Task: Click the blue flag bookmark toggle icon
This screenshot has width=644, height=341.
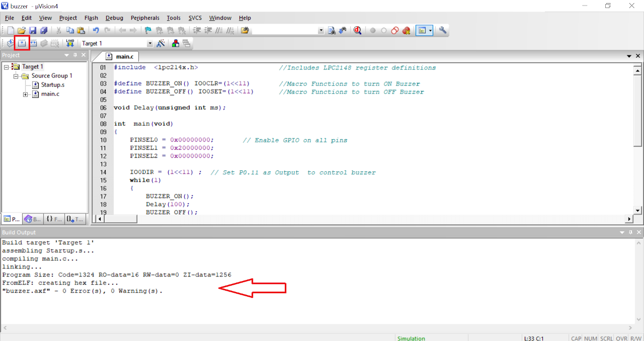Action: click(x=148, y=30)
